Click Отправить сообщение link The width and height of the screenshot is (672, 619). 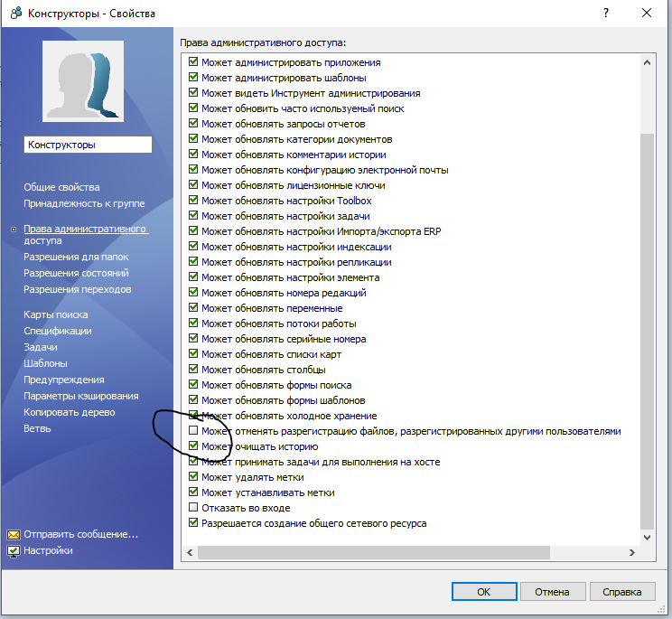click(81, 535)
